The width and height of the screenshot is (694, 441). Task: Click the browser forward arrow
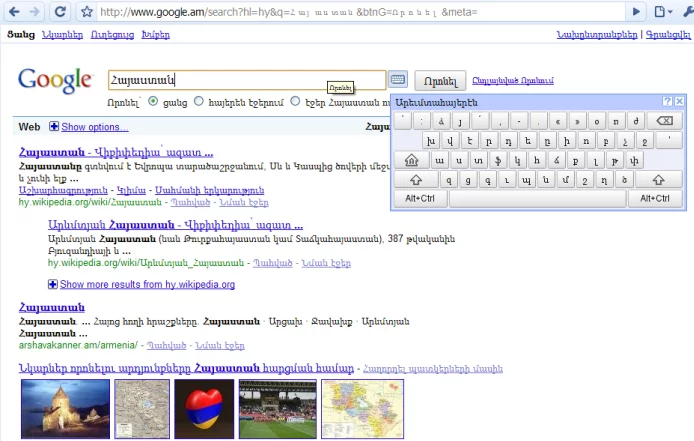34,12
